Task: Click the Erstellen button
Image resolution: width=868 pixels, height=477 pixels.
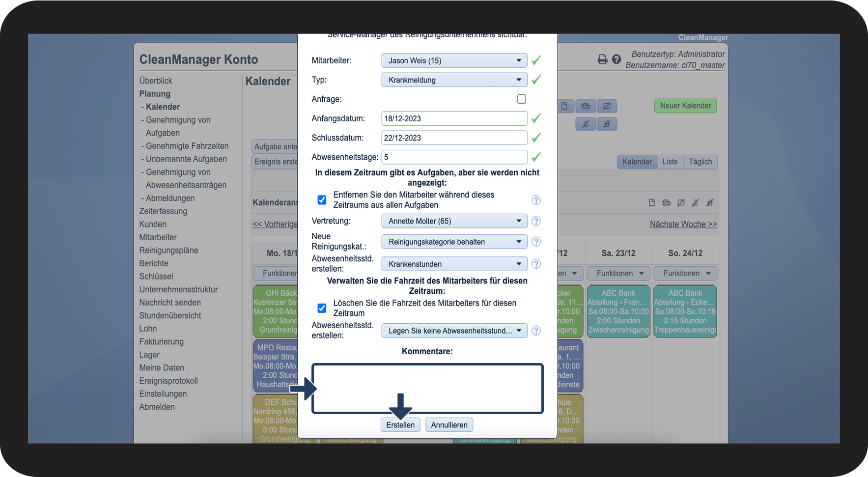Action: pyautogui.click(x=400, y=425)
